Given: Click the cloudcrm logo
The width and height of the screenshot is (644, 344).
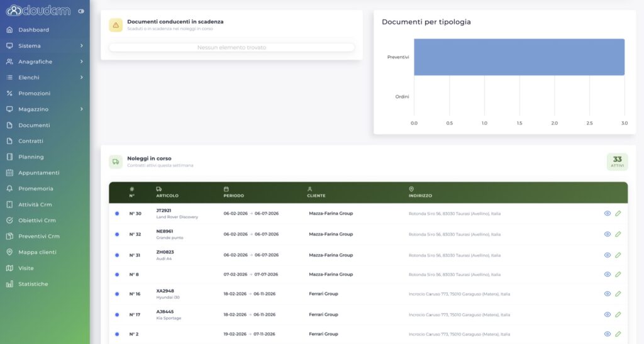Looking at the screenshot, I should tap(38, 10).
